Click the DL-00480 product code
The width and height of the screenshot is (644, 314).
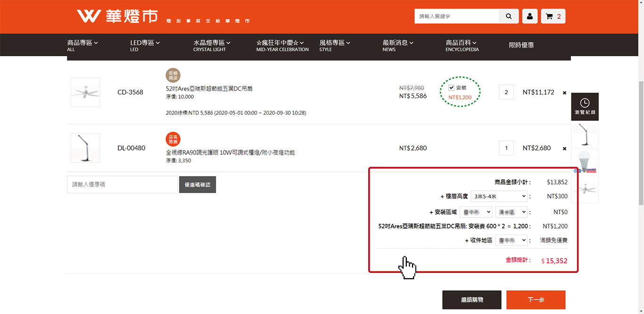pyautogui.click(x=131, y=148)
